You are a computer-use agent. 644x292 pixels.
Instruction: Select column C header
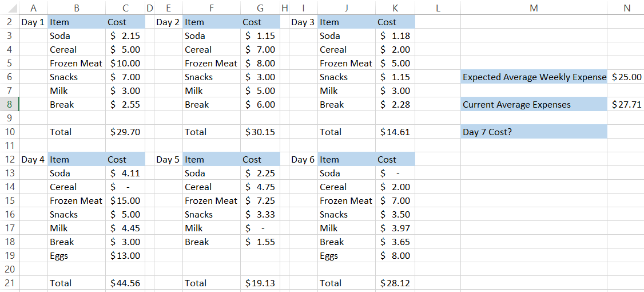point(125,8)
